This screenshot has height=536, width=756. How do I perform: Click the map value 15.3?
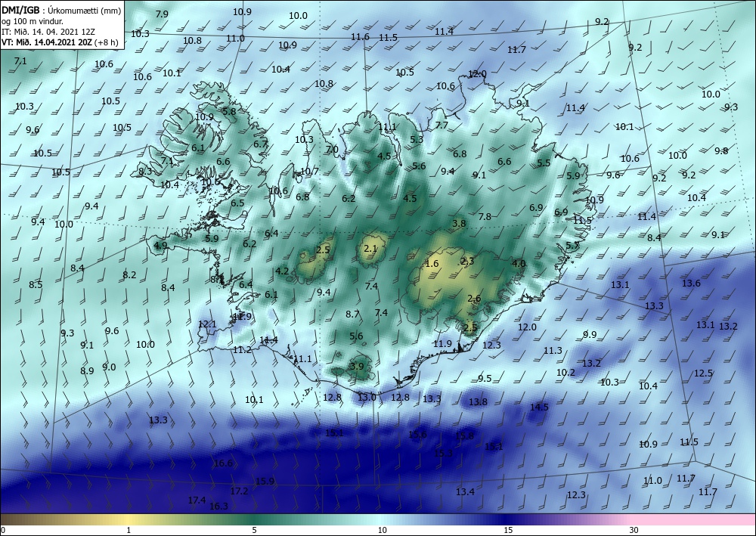coord(444,453)
